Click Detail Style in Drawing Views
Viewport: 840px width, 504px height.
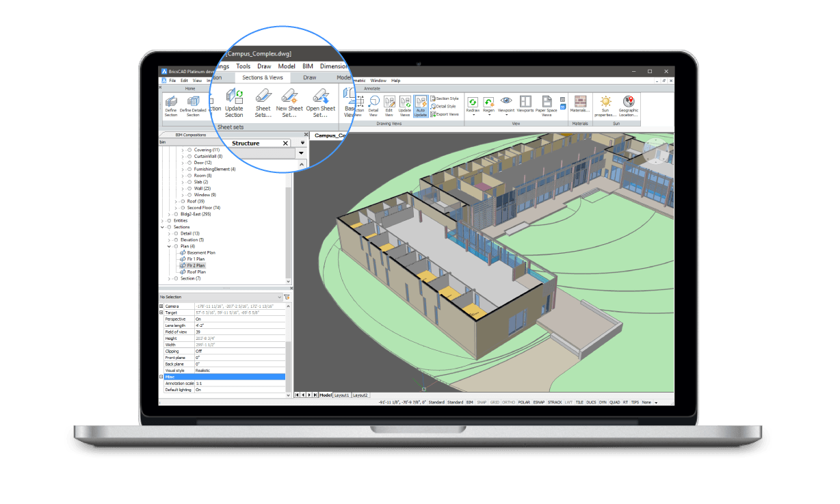[x=443, y=106]
